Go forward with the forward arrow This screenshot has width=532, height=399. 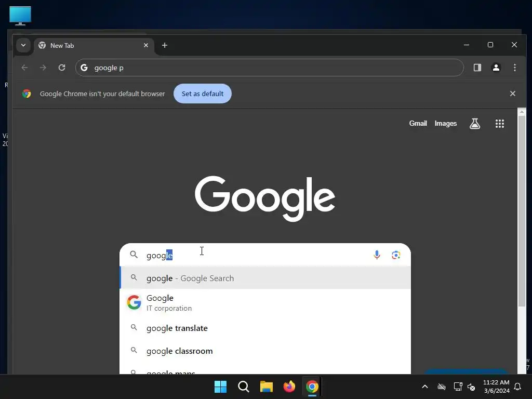43,68
